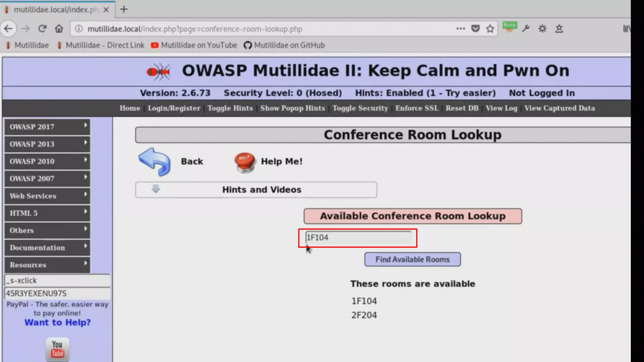The height and width of the screenshot is (362, 644).
Task: Open the Login/Register menu item
Action: [x=174, y=108]
